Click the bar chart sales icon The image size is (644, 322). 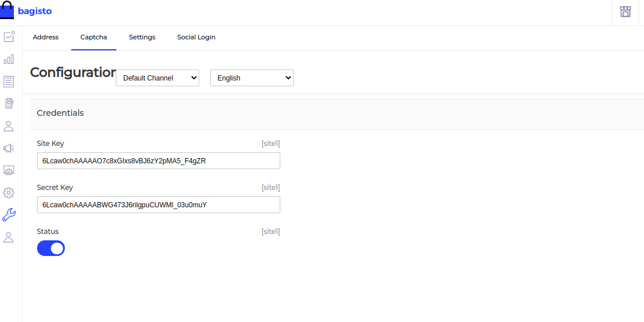pyautogui.click(x=9, y=59)
